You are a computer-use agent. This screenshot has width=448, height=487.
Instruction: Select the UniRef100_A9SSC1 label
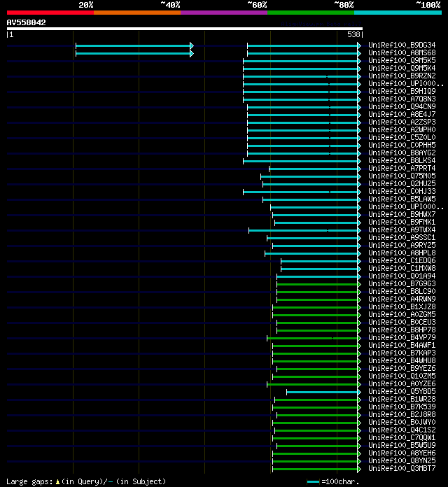click(402, 237)
